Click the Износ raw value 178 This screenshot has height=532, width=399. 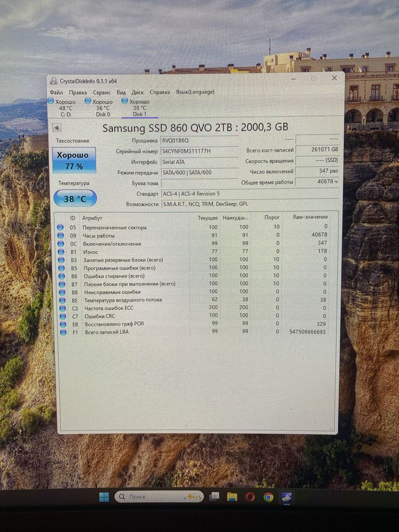pos(322,251)
